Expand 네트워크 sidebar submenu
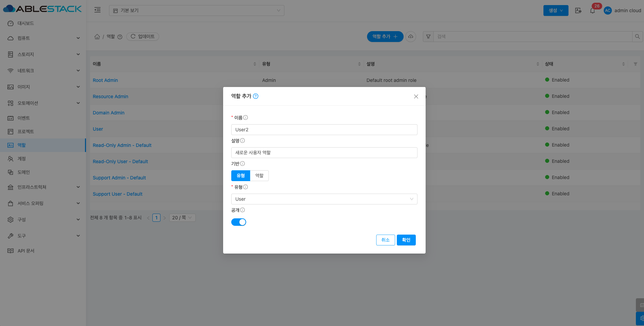This screenshot has width=644, height=326. pos(43,71)
